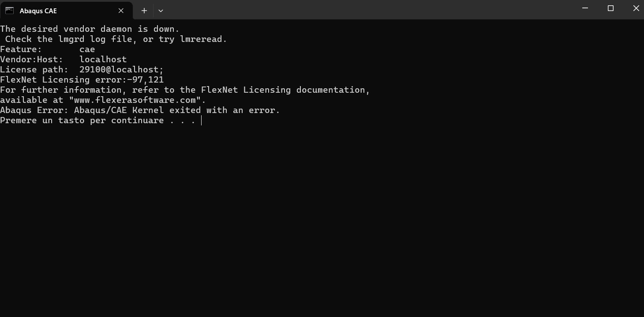This screenshot has width=644, height=317.
Task: Click the Feature: cae output line
Action: [48, 49]
